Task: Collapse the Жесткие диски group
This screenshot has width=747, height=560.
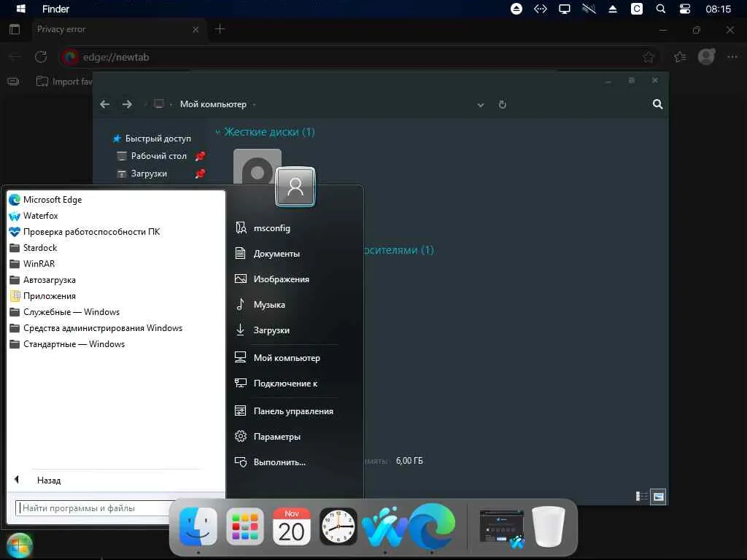Action: [217, 132]
